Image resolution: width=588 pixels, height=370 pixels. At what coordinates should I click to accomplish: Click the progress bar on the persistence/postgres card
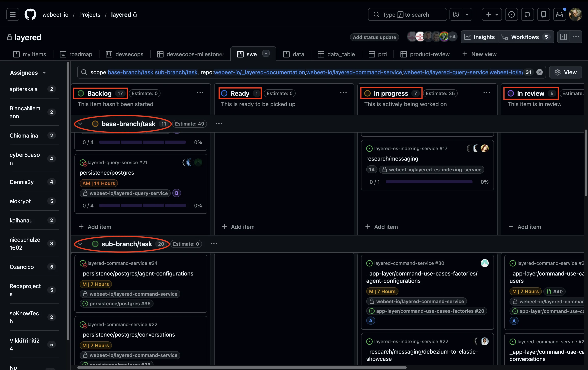[x=142, y=205]
